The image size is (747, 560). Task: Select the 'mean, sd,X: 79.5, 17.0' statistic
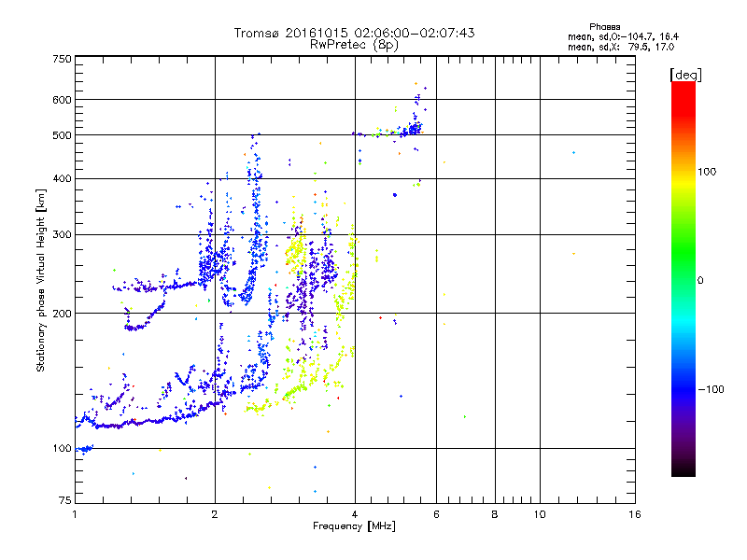(x=621, y=47)
